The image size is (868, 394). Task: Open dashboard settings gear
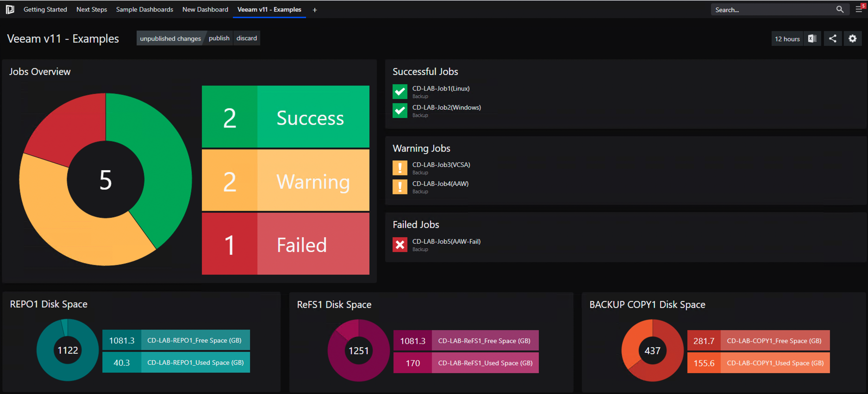[x=853, y=39]
